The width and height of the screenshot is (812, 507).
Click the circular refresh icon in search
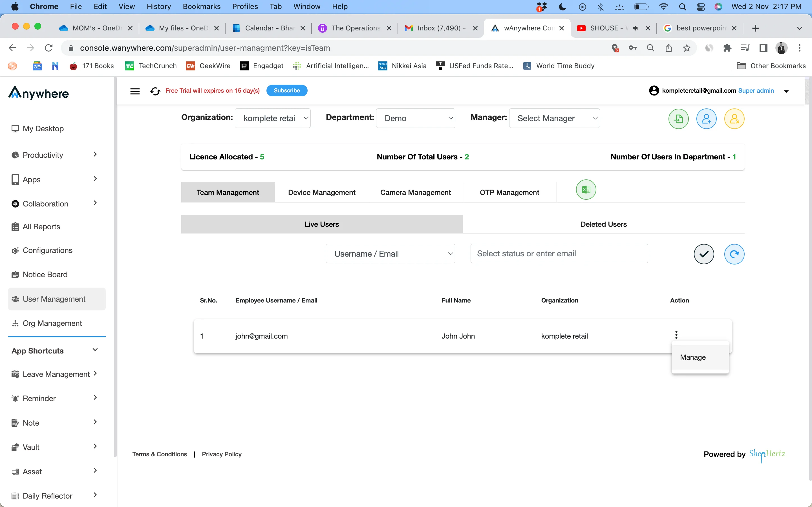[x=734, y=253]
